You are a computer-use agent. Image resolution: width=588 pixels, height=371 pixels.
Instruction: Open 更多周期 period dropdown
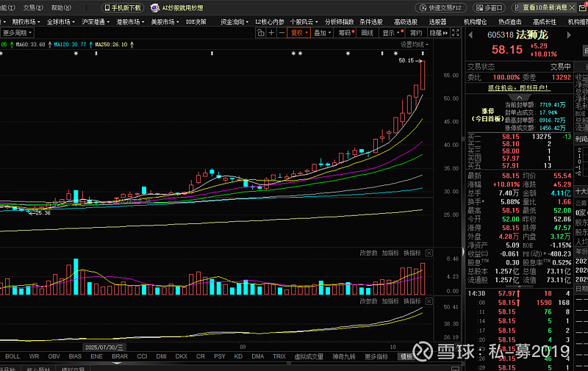[x=17, y=33]
